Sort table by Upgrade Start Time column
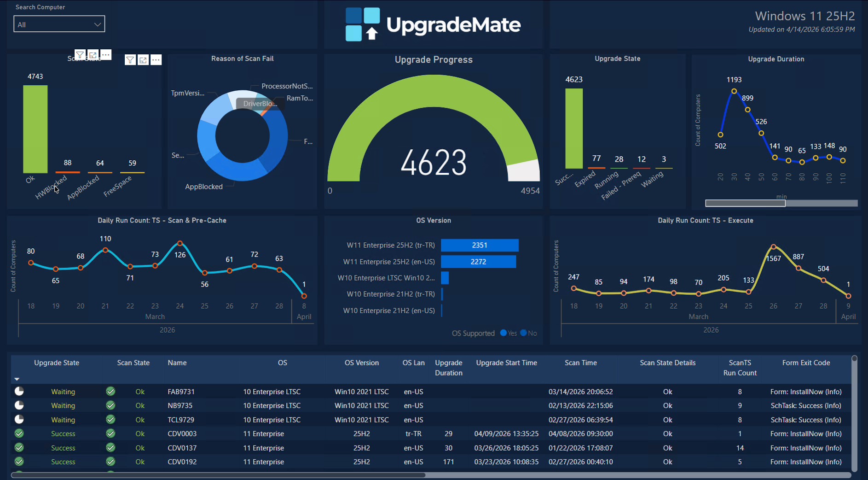Screen dimensions: 868x480 pyautogui.click(x=507, y=363)
